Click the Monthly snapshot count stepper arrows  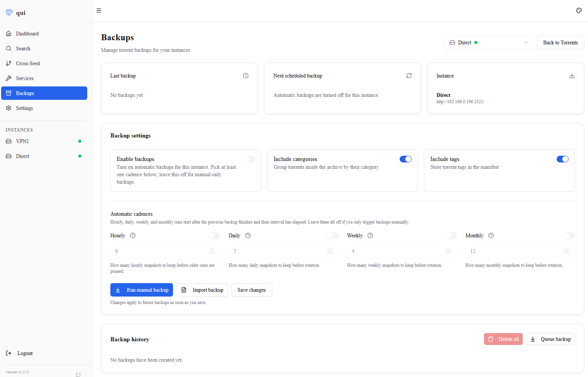coord(567,251)
